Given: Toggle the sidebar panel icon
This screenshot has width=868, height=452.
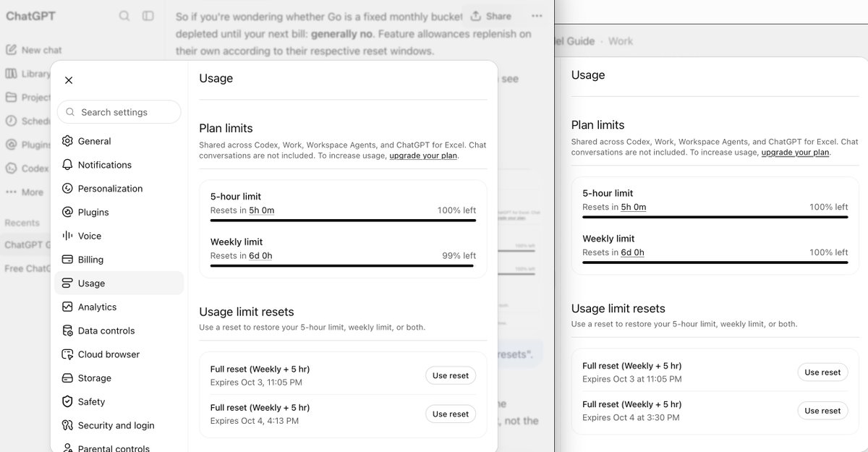Looking at the screenshot, I should click(148, 16).
